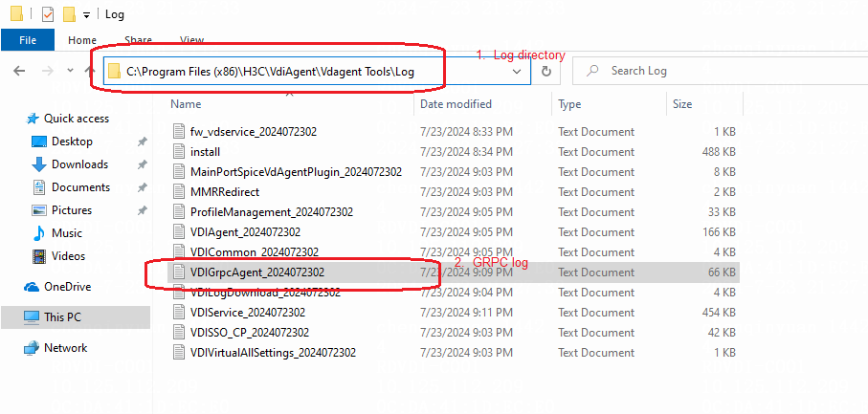
Task: Sort by the Type column header
Action: click(x=569, y=104)
